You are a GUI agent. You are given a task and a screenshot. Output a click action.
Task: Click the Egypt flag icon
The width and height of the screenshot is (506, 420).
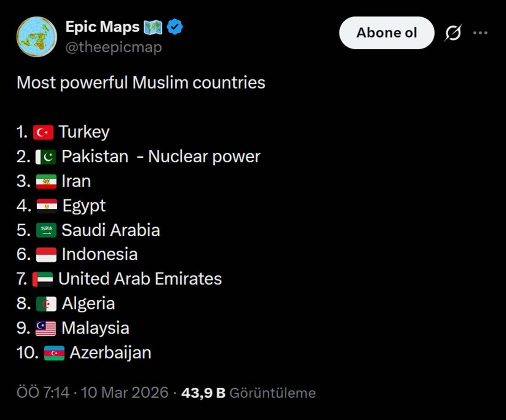tap(46, 206)
